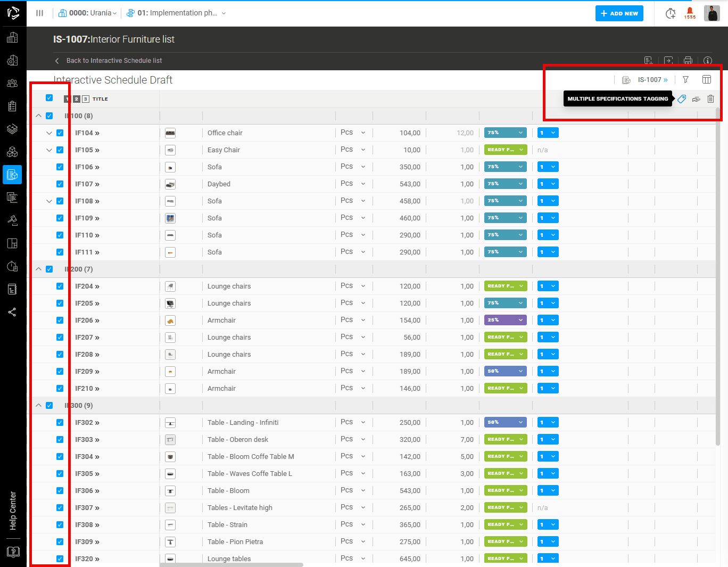Open the buildings icon in the sidebar

(12, 37)
